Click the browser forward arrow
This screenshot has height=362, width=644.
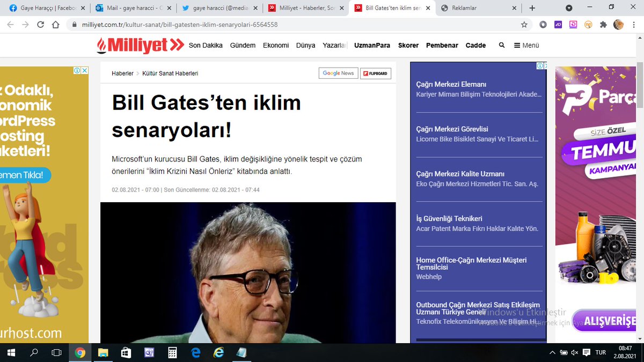pos(25,25)
